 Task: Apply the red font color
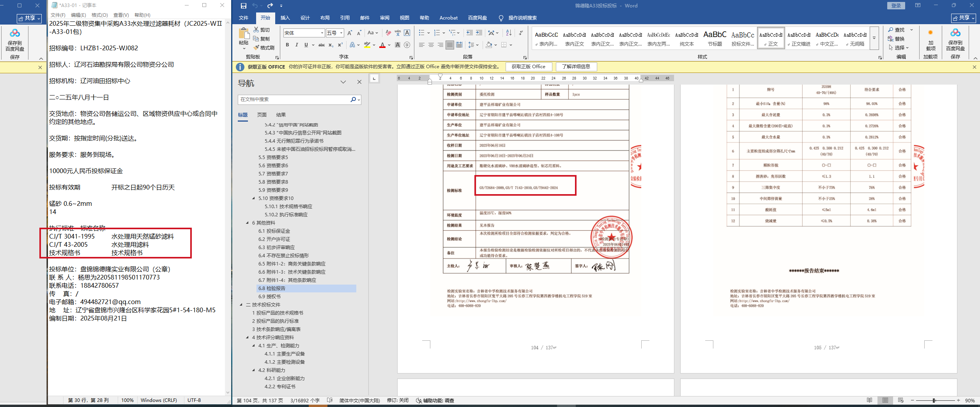pos(382,45)
